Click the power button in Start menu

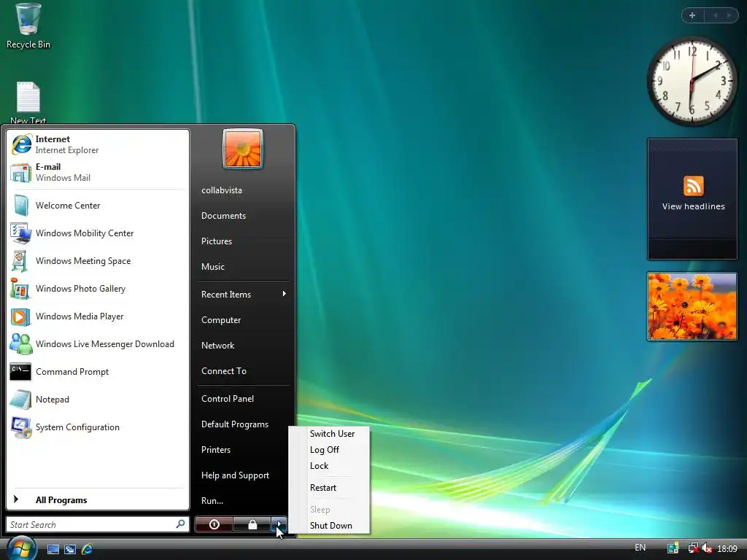point(214,524)
